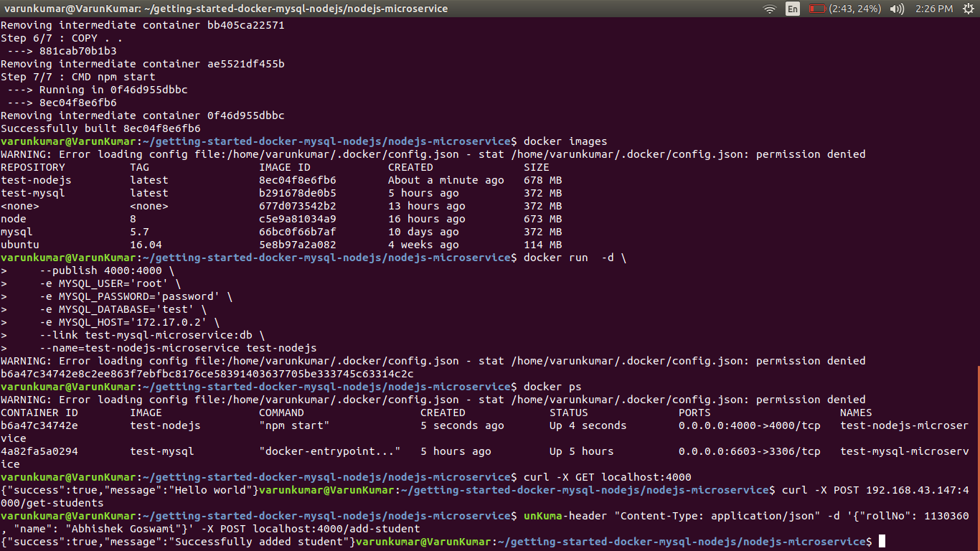The width and height of the screenshot is (980, 551).
Task: Click image ID 66bc0f66b7af in mysql row
Action: point(298,232)
